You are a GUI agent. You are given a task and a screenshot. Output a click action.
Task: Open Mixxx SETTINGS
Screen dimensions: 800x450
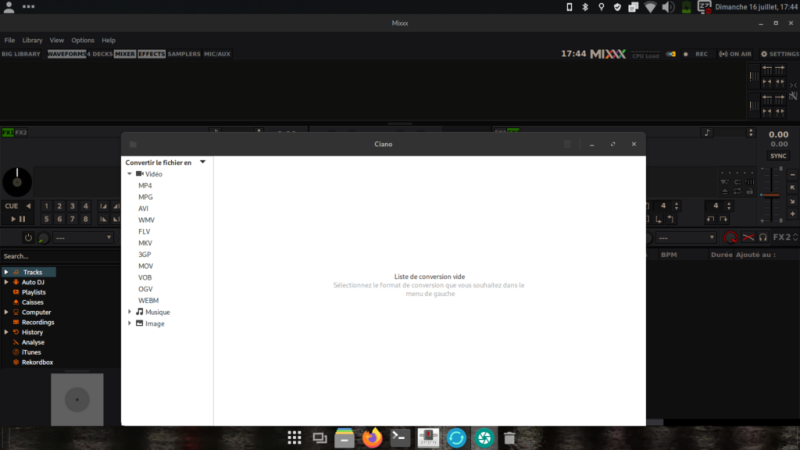click(780, 54)
